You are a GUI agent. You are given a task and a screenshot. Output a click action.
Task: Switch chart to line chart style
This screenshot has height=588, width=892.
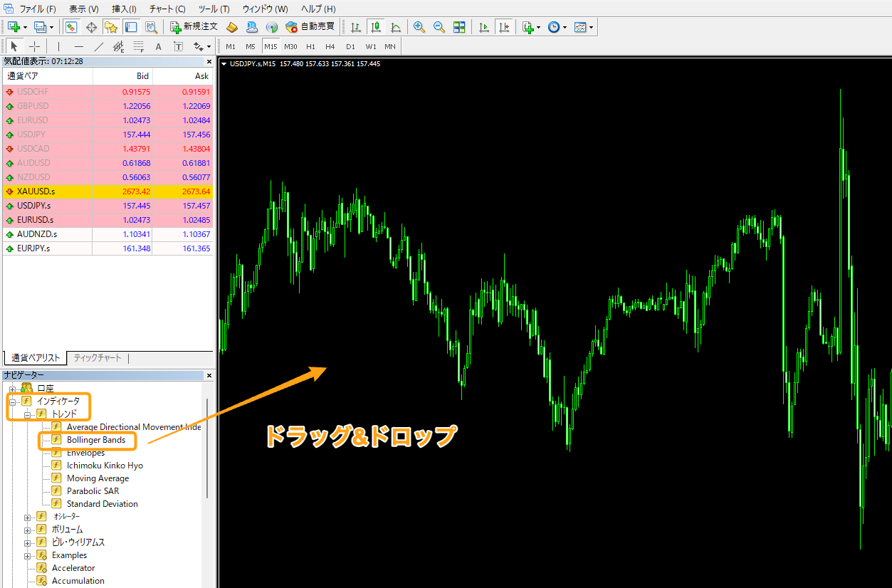tap(395, 27)
